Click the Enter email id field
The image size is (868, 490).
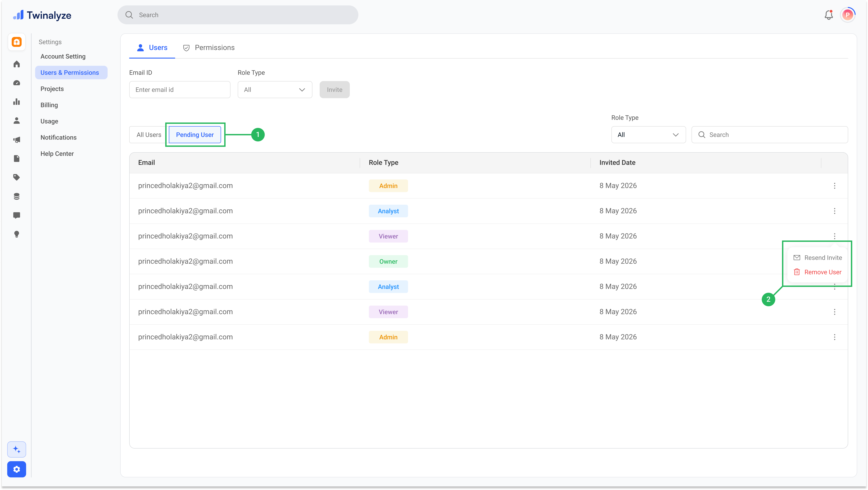(x=180, y=90)
